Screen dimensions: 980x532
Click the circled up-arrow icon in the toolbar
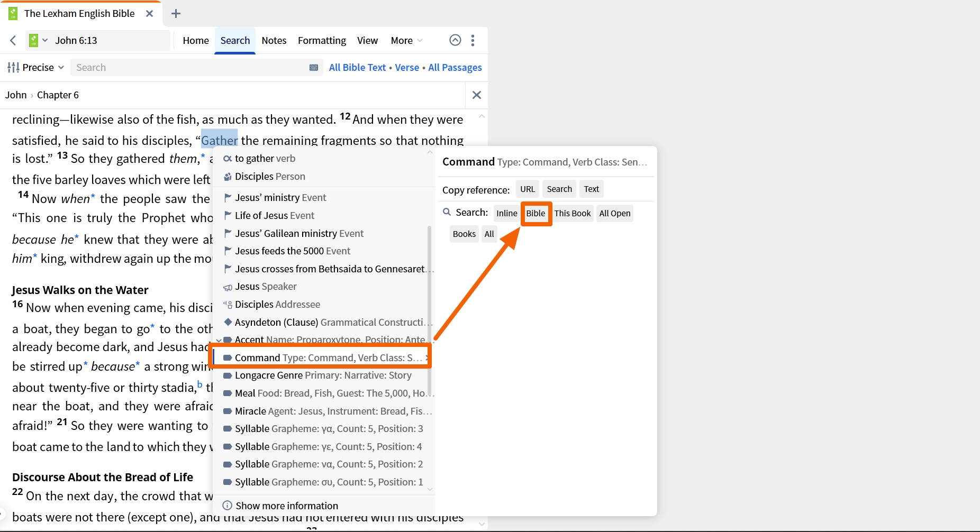(x=455, y=40)
